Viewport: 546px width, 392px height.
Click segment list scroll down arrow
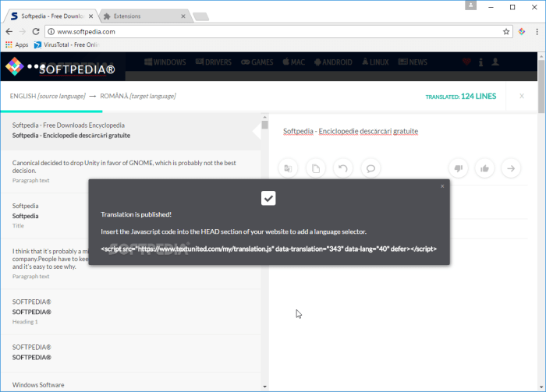(264, 386)
